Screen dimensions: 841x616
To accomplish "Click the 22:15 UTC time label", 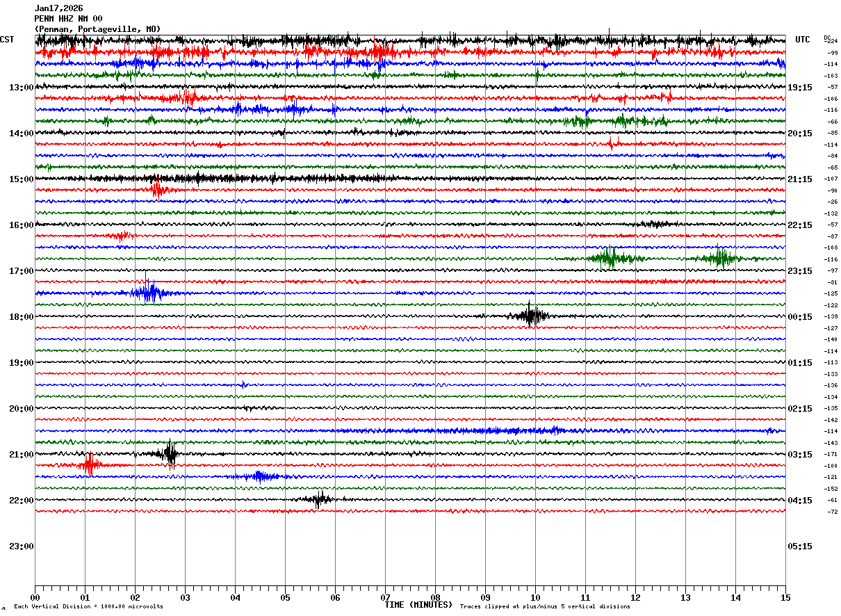I will (x=800, y=225).
